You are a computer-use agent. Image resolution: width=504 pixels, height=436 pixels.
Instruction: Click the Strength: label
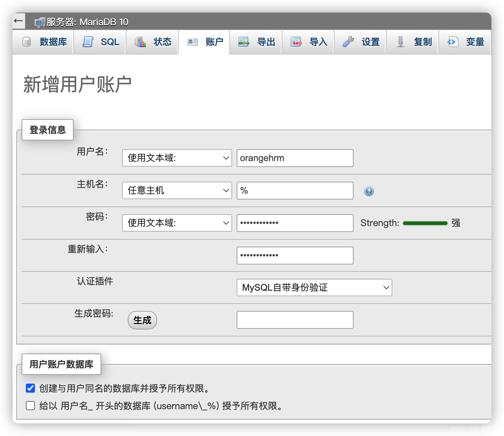380,223
